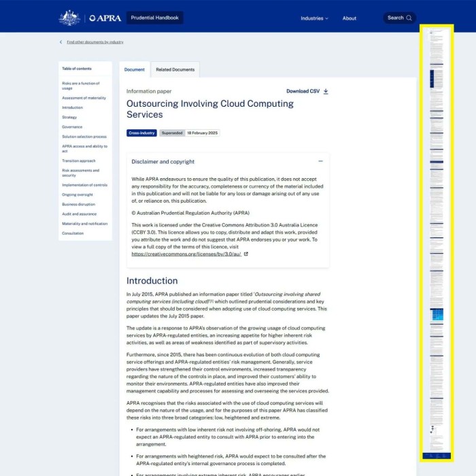Screen dimensions: 476x476
Task: Click the Download CSV arrow icon
Action: 326,91
